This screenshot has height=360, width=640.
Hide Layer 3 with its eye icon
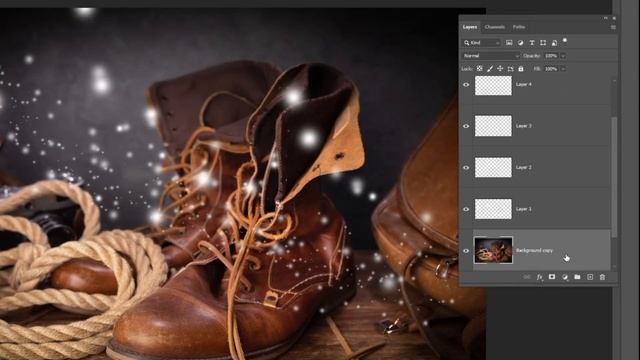point(466,126)
